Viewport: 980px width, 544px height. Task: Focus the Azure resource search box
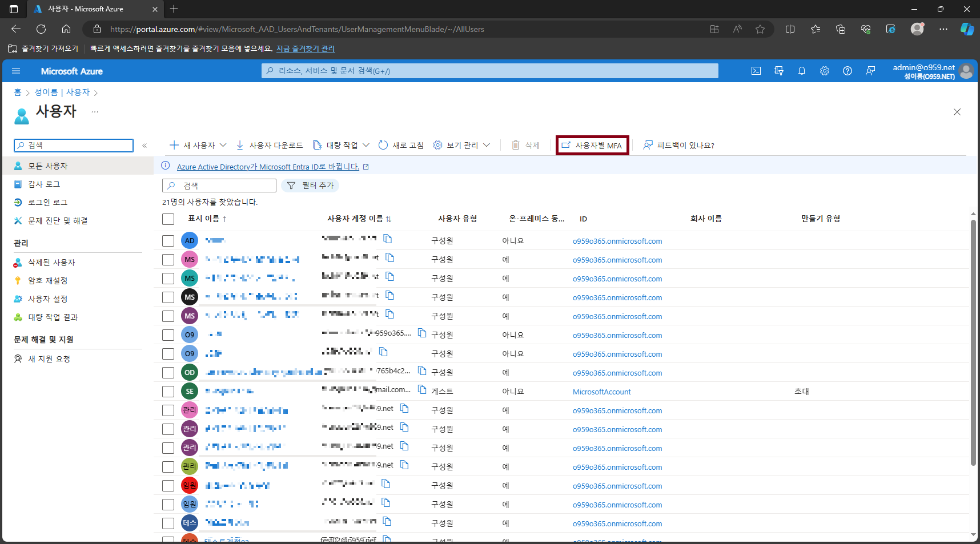[490, 71]
